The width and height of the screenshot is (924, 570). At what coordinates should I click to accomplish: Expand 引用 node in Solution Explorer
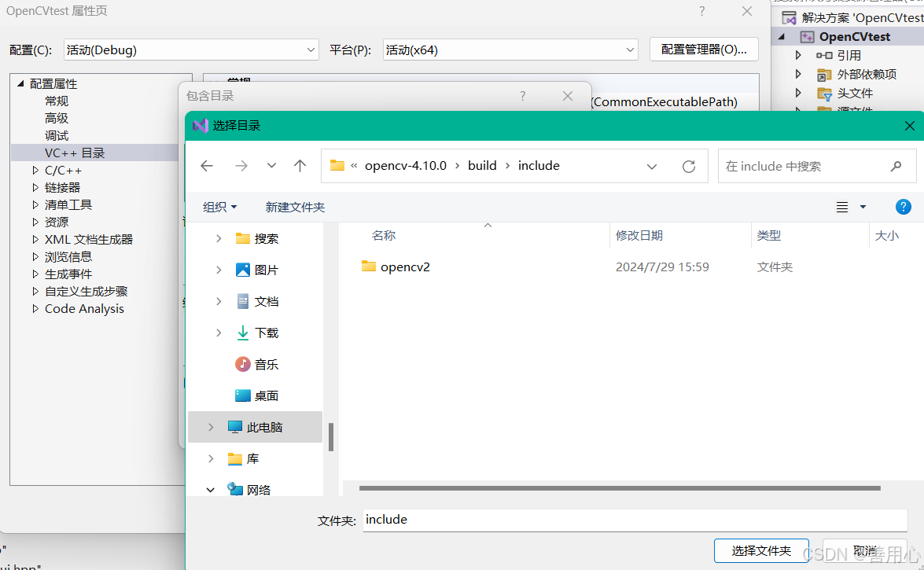[x=798, y=55]
